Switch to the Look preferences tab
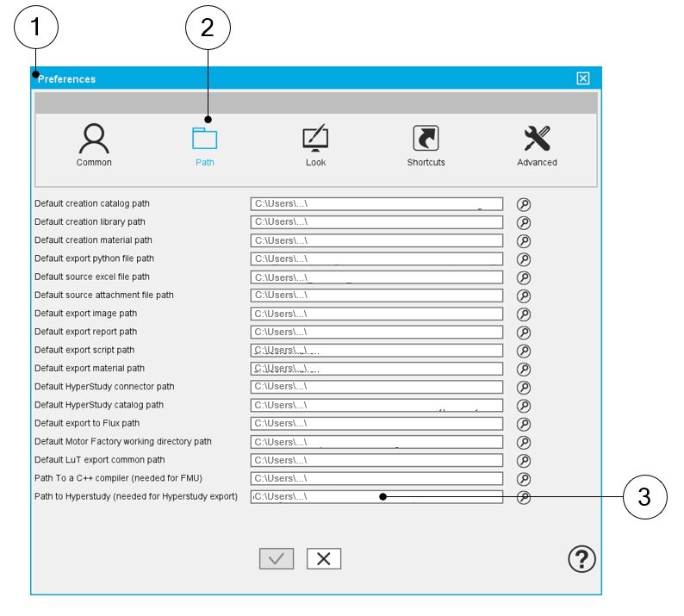Viewport: 684px width, 616px height. [315, 138]
